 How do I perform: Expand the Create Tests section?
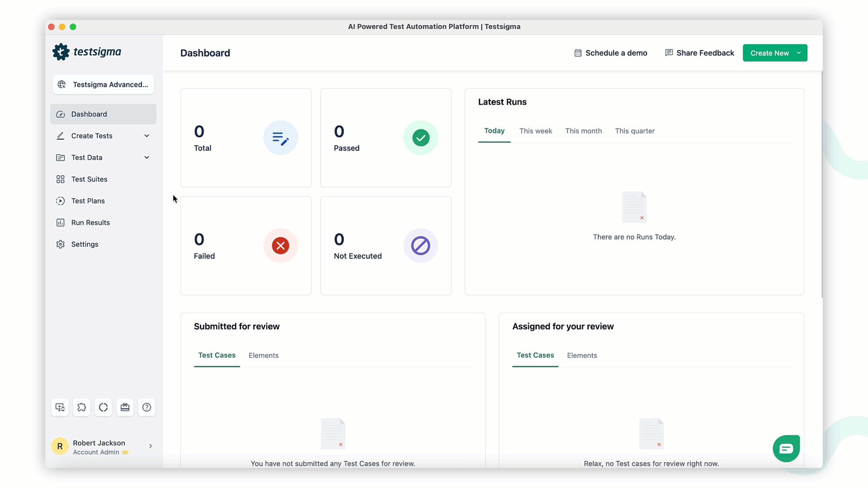146,136
